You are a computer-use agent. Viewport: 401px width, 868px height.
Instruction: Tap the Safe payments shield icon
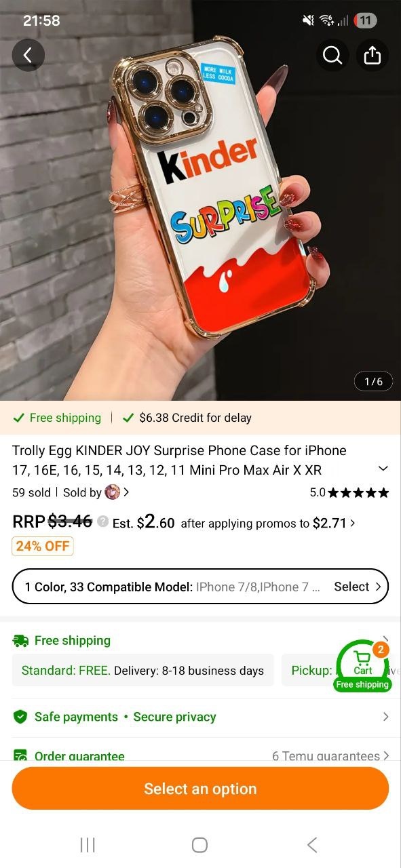click(x=20, y=717)
